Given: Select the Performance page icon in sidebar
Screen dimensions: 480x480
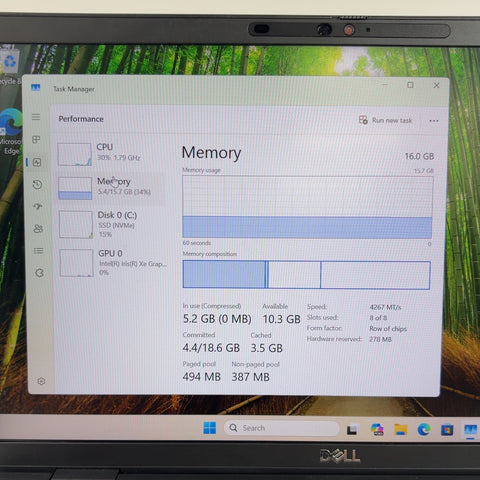Looking at the screenshot, I should tap(37, 162).
